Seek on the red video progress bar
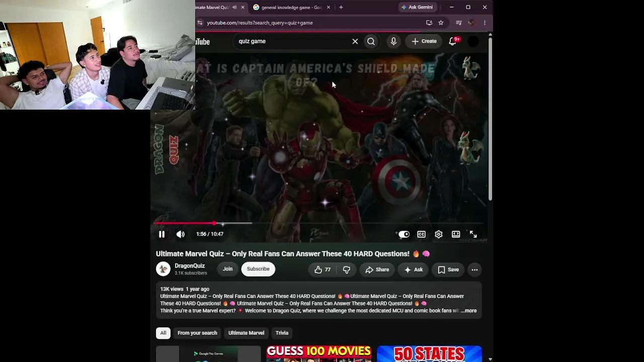The width and height of the screenshot is (644, 362). tap(319, 223)
